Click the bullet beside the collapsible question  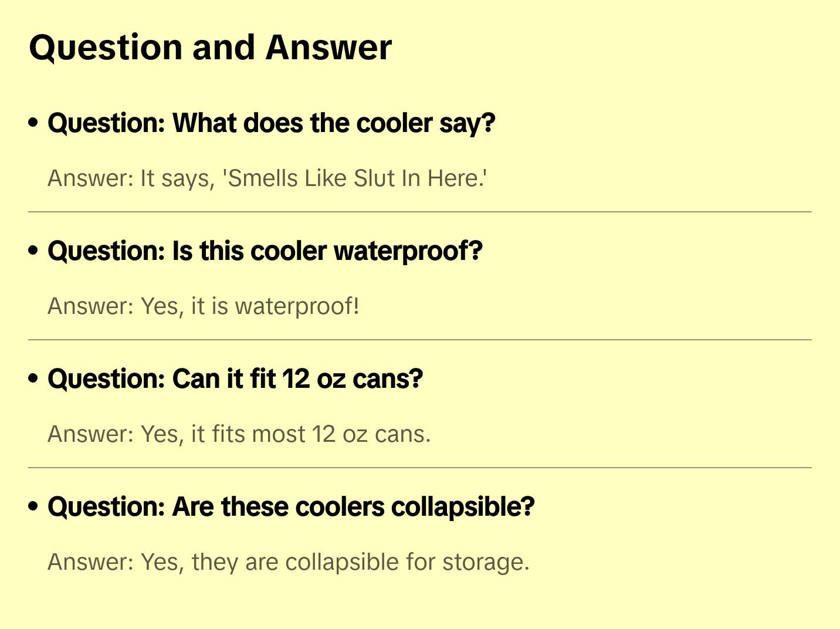[33, 506]
